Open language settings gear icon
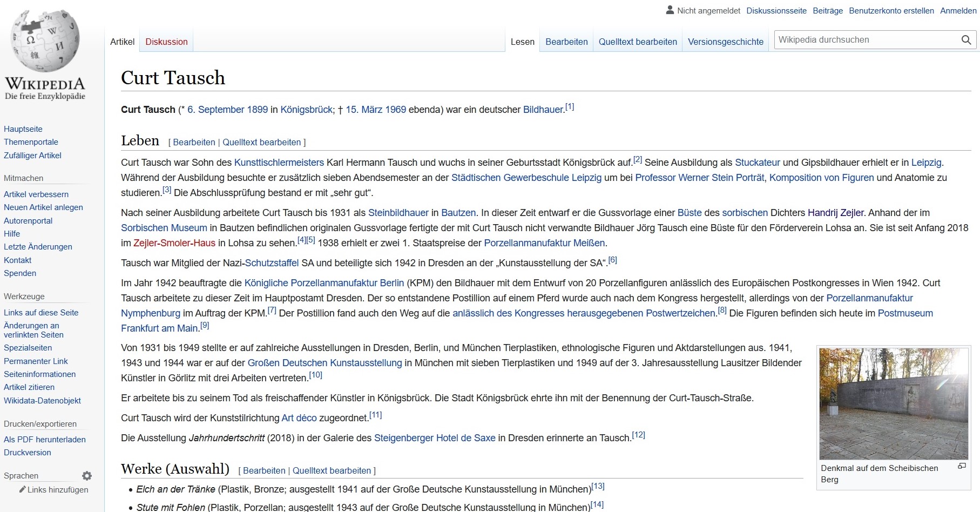 [87, 476]
